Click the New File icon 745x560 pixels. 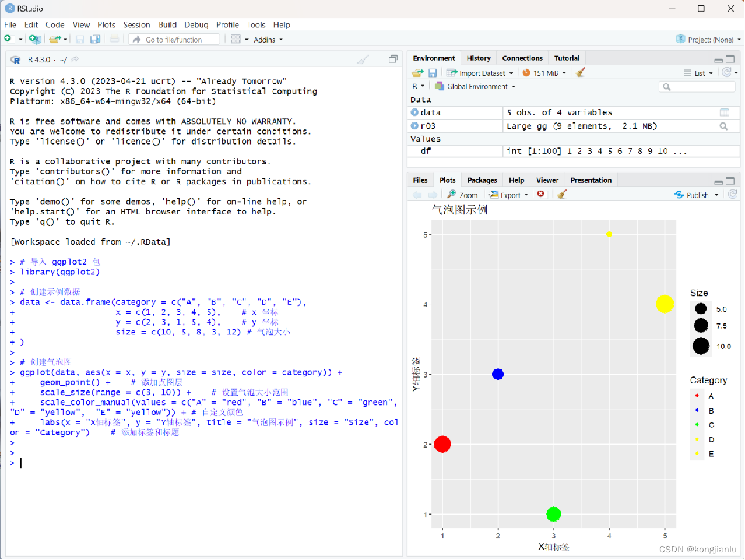coord(8,39)
